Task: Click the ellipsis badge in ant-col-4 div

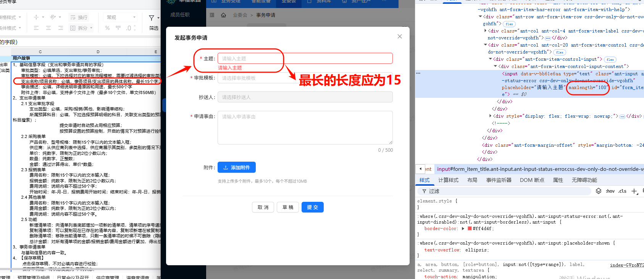Action: (548, 38)
